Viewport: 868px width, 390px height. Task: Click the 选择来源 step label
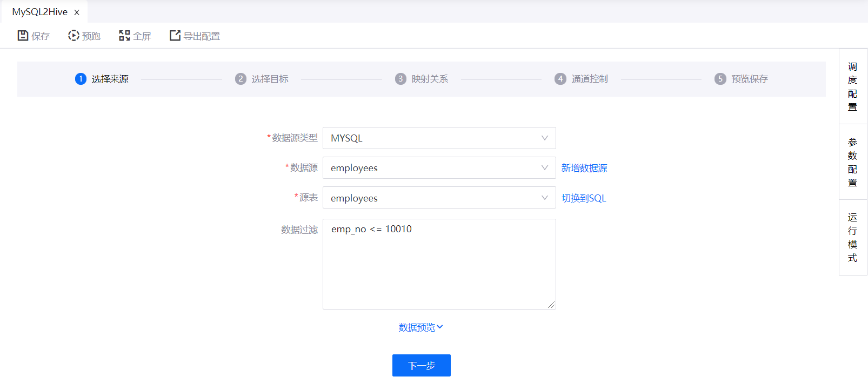tap(110, 79)
